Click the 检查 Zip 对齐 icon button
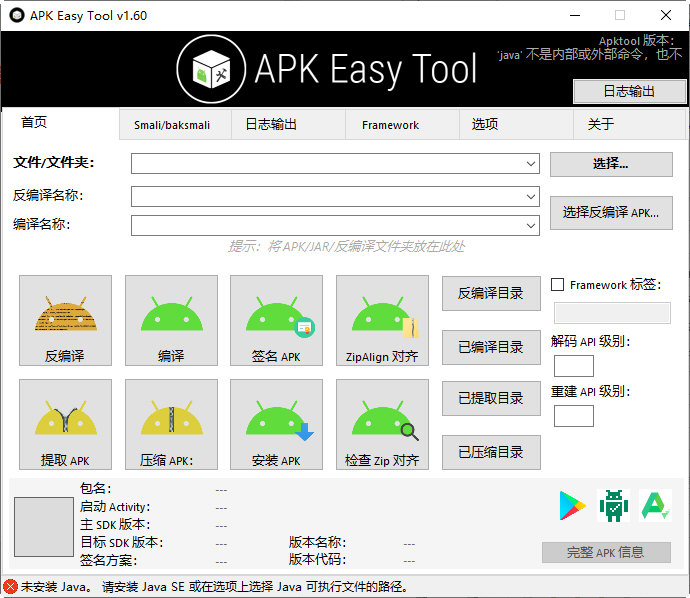Screen dimensions: 690x598 (x=382, y=425)
